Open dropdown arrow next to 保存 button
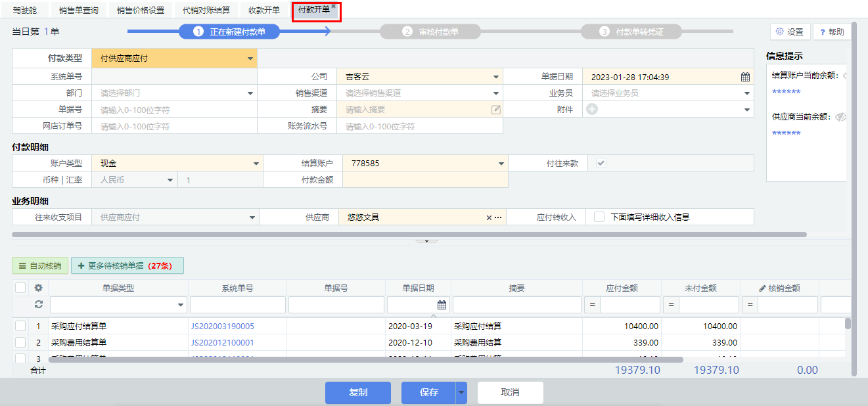Viewport: 868px width, 406px height. click(x=461, y=393)
